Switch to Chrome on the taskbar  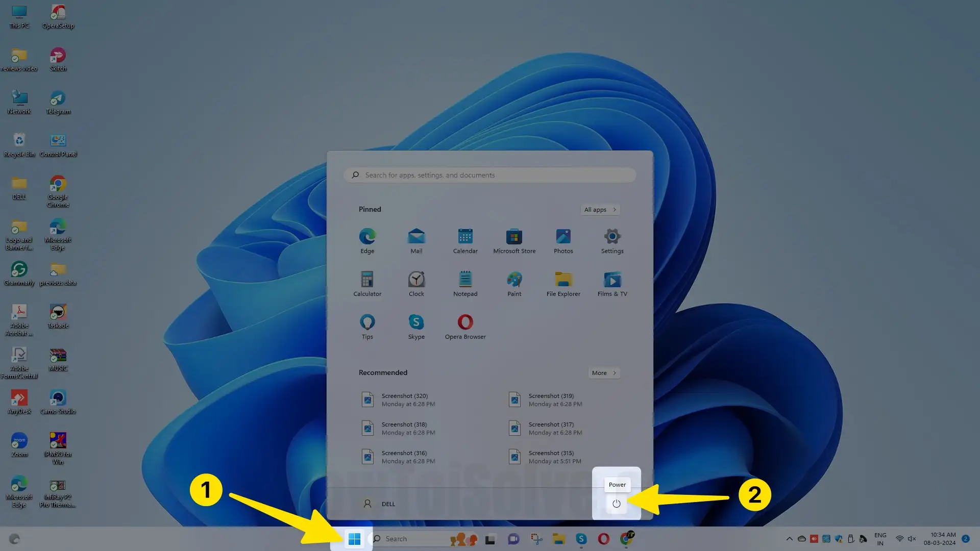pyautogui.click(x=626, y=539)
